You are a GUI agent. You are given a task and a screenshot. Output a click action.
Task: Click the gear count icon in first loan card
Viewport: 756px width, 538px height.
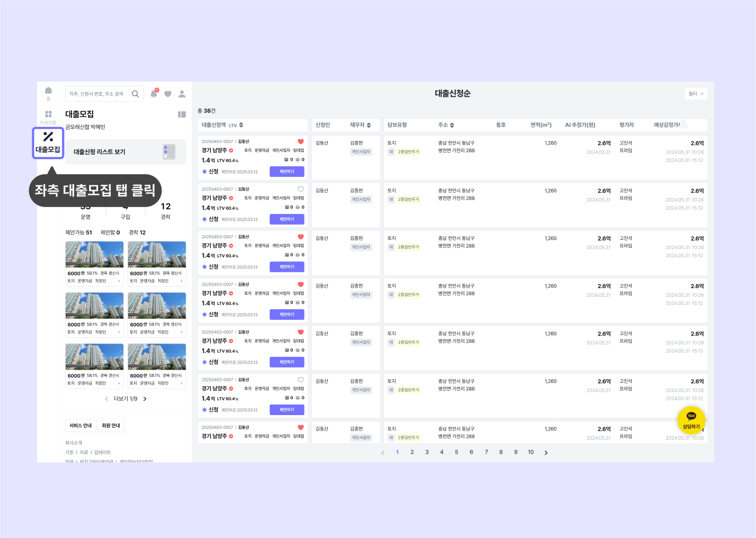click(297, 160)
